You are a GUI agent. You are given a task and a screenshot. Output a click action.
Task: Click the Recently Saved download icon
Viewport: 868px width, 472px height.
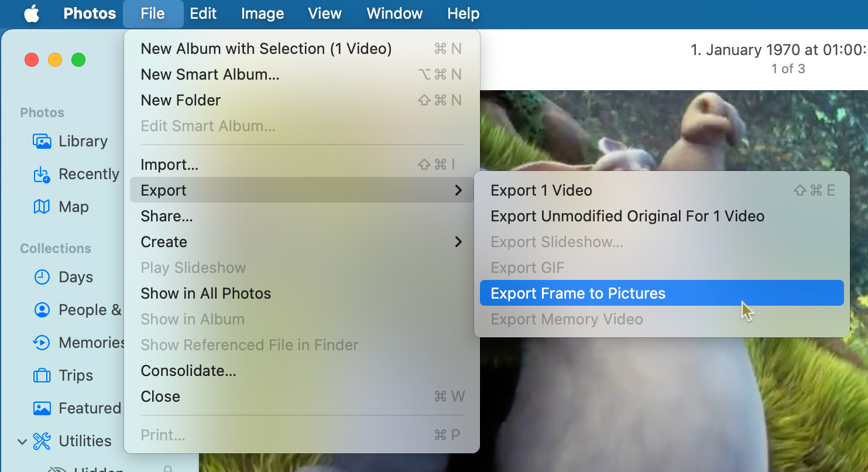pyautogui.click(x=42, y=174)
